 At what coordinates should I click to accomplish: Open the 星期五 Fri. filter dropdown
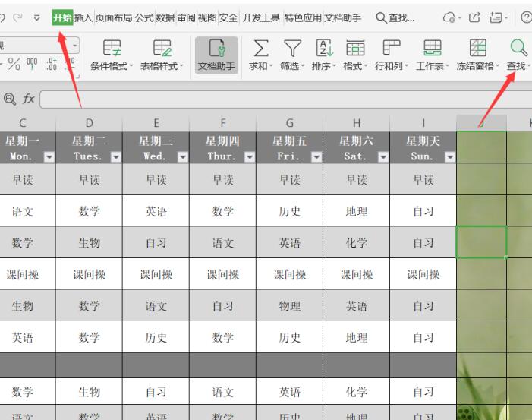point(316,157)
